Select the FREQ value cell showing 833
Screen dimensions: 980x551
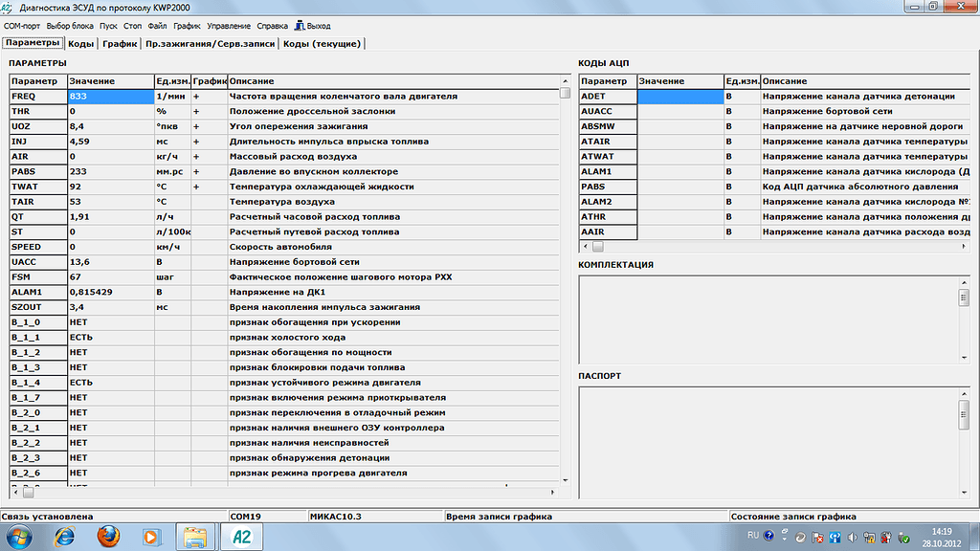(110, 97)
